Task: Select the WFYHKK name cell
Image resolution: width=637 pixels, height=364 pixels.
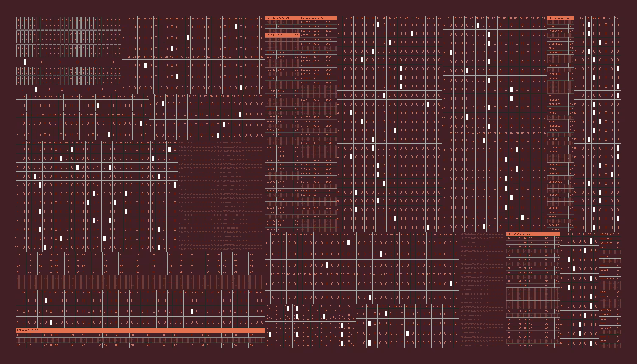Action: click(x=305, y=44)
